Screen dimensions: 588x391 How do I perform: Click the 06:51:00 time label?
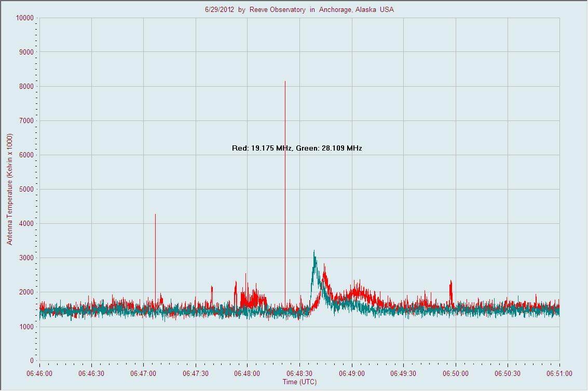(559, 373)
